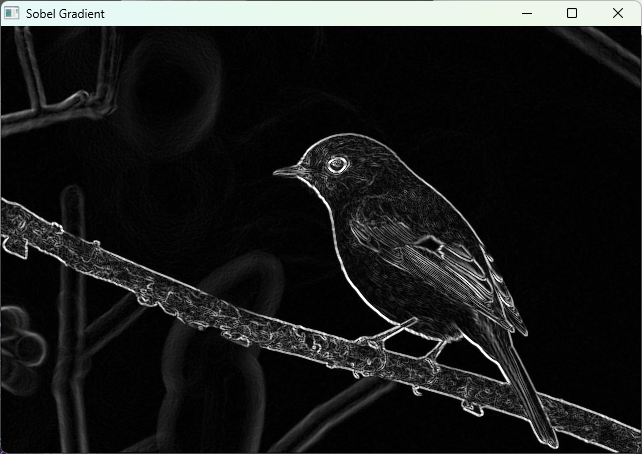Click the Sobel Gradient window app icon

click(11, 13)
